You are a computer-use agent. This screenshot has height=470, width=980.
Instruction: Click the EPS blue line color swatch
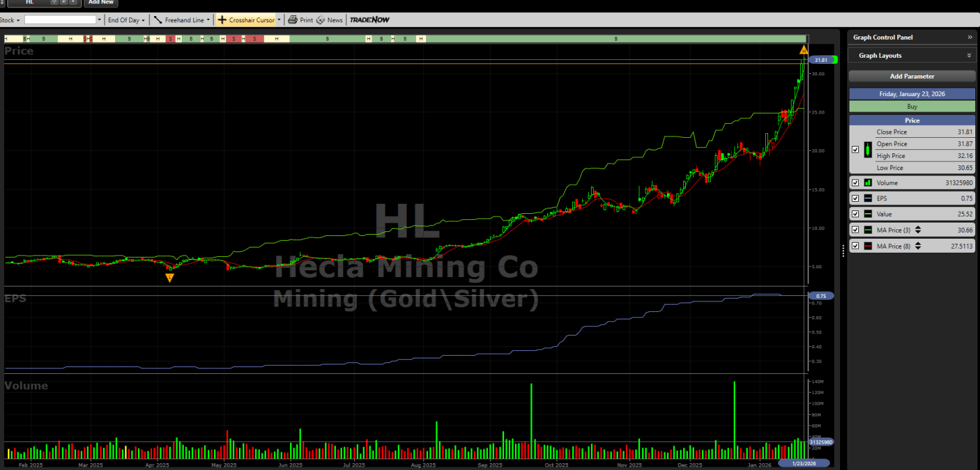click(x=868, y=198)
